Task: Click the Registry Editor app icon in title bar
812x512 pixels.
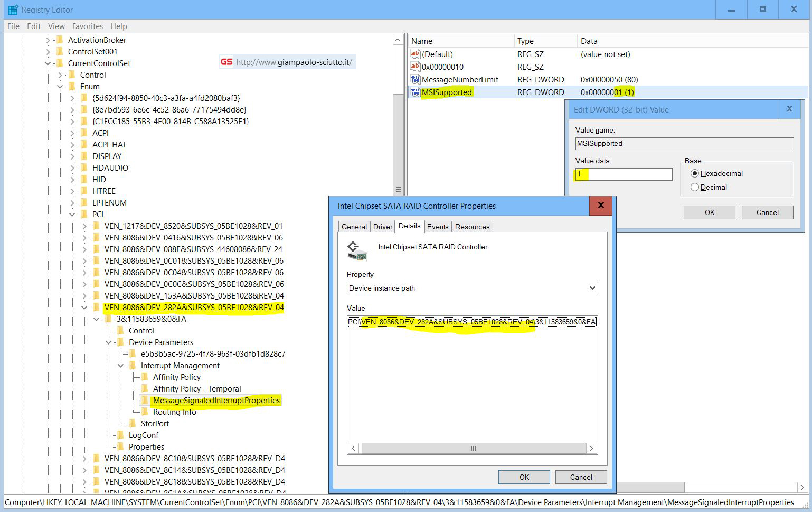Action: click(x=13, y=10)
